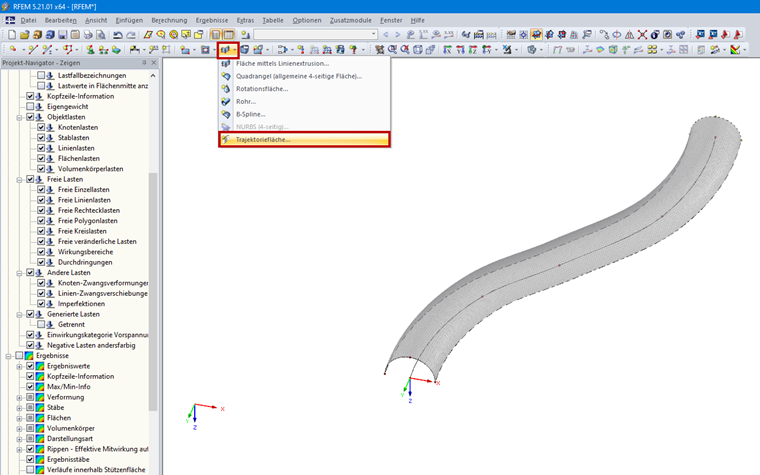Click the navigator scroll up arrow
760x475 pixels.
pos(153,76)
